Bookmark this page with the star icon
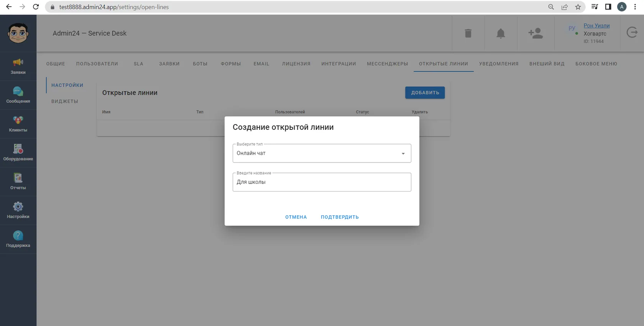This screenshot has width=644, height=326. tap(578, 7)
